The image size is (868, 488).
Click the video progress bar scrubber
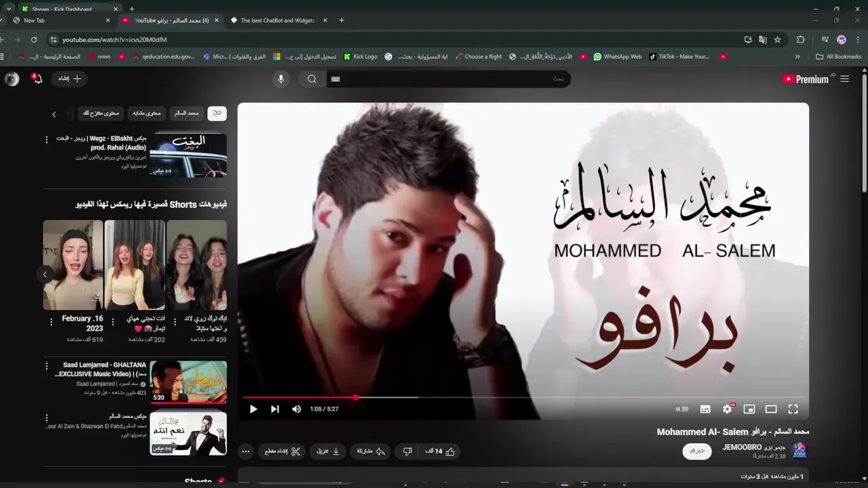pyautogui.click(x=355, y=398)
